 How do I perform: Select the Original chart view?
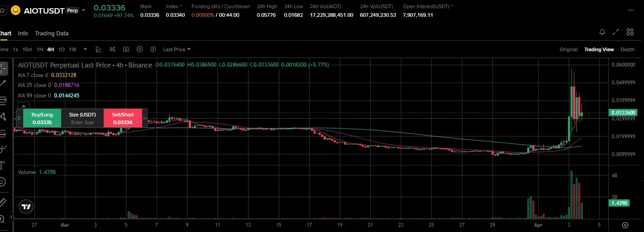pyautogui.click(x=568, y=49)
